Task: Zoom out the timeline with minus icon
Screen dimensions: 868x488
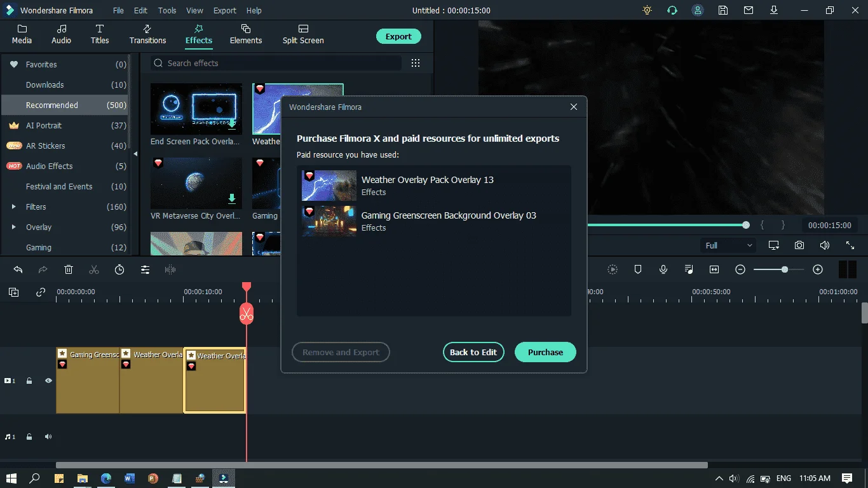Action: [x=740, y=269]
